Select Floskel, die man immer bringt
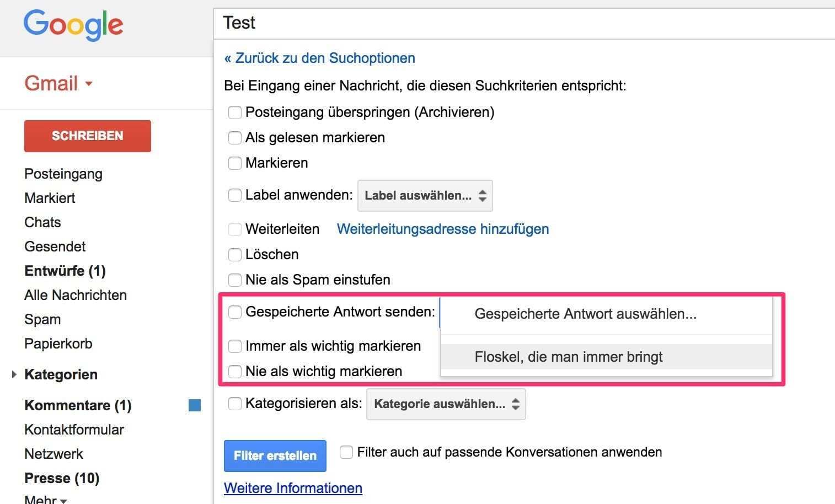835x504 pixels. [x=569, y=357]
